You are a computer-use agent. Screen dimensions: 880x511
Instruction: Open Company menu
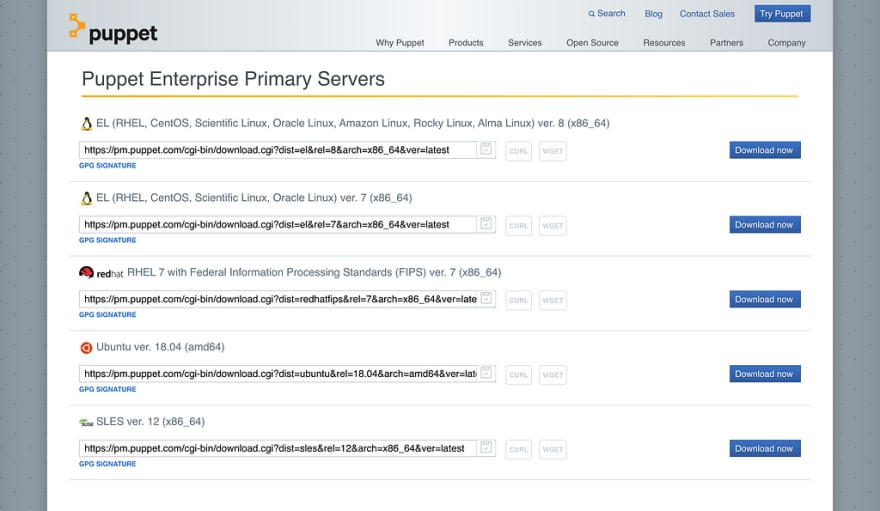[x=786, y=43]
